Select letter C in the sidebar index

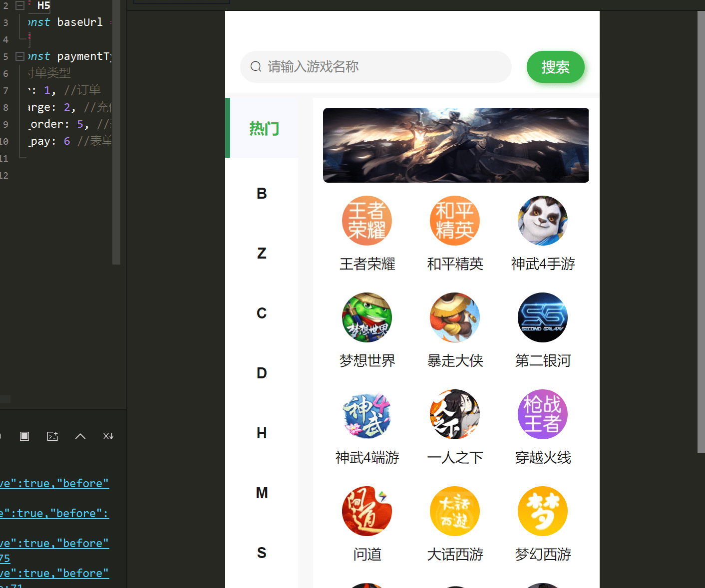pyautogui.click(x=262, y=313)
